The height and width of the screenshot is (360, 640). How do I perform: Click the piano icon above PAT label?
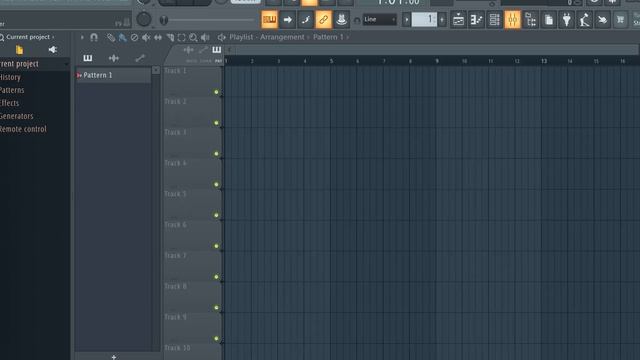coord(217,50)
